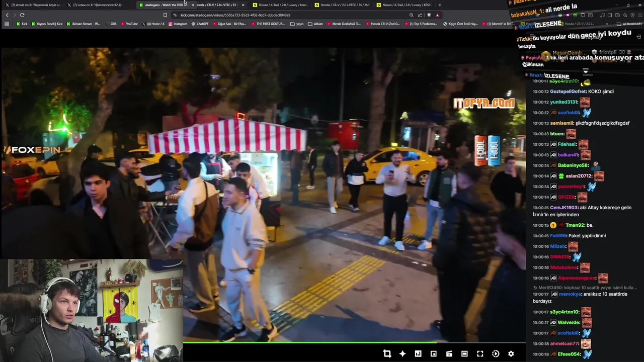Expand the 'yayın' bookmarks folder

click(x=297, y=24)
